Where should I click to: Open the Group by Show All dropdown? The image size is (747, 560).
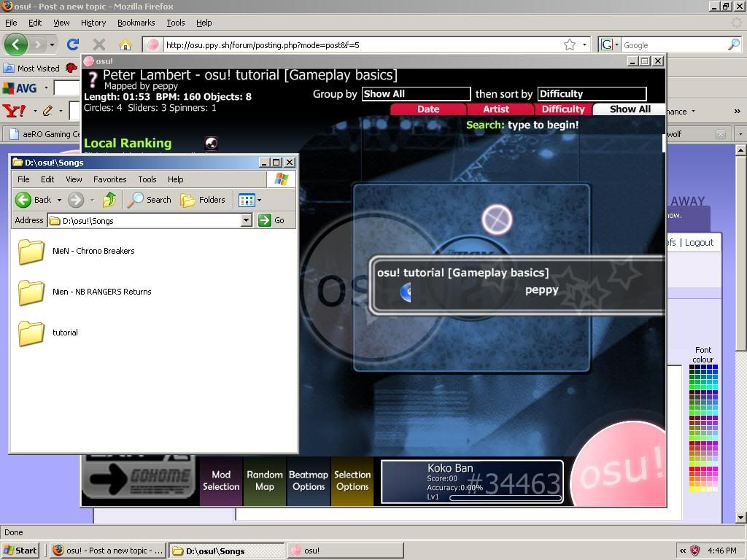coord(416,94)
